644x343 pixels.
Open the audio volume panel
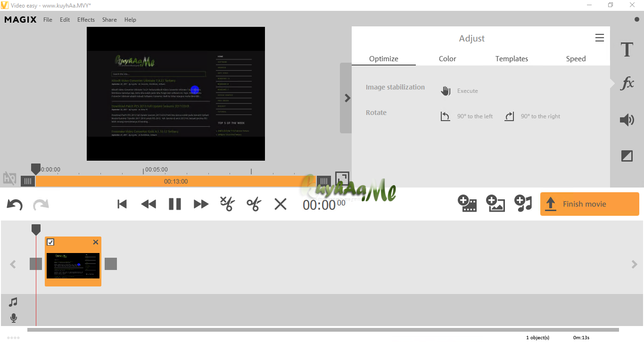(x=627, y=120)
